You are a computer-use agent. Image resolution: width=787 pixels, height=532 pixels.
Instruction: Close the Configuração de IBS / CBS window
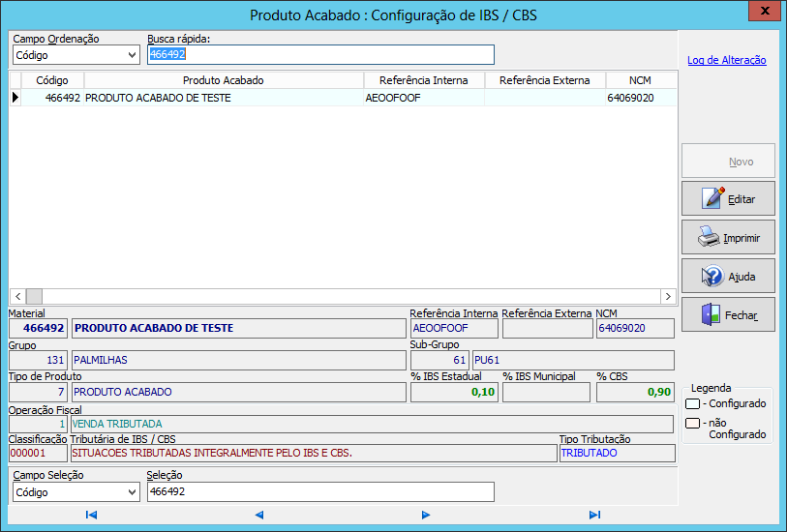tap(765, 14)
